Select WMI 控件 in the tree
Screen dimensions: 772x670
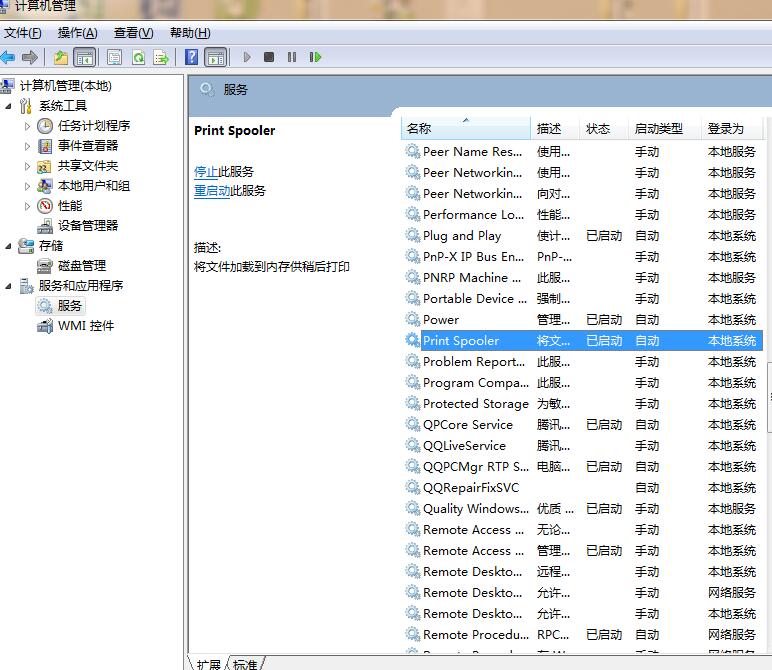click(86, 326)
